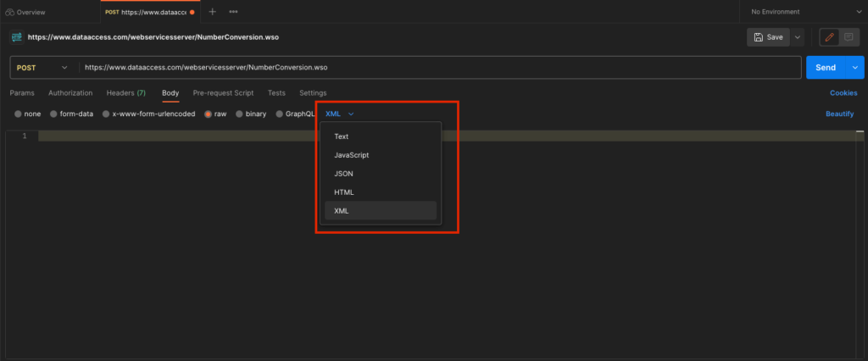Select the GraphQL radio button

pyautogui.click(x=279, y=114)
